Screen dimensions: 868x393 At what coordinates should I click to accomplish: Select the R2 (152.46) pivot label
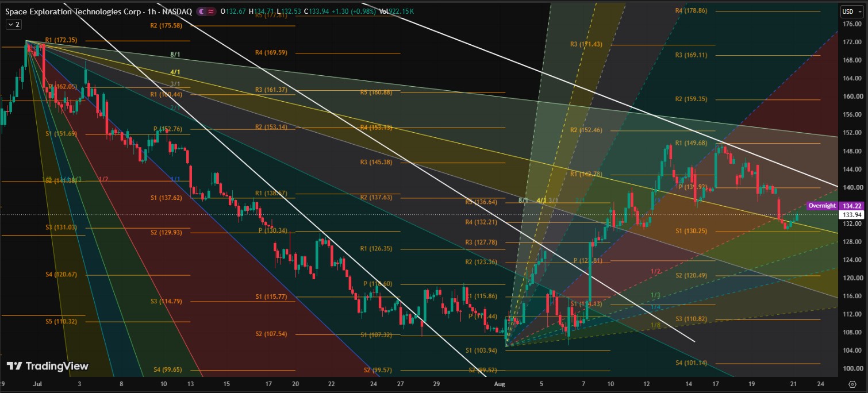586,130
